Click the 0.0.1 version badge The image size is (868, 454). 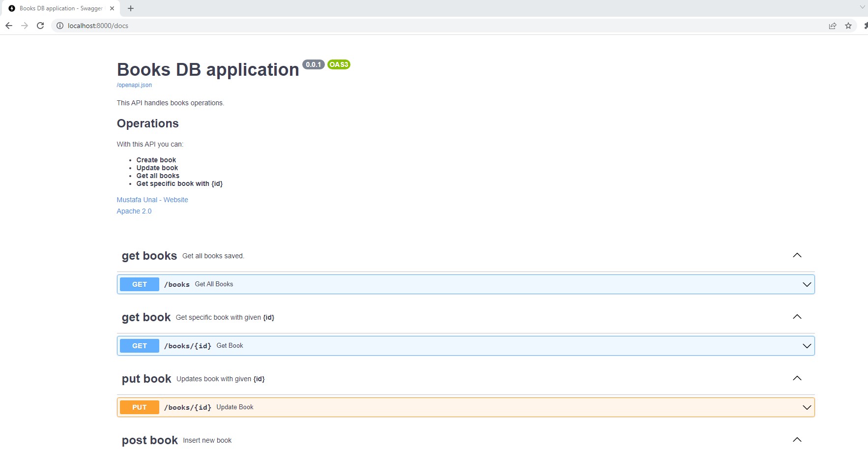tap(313, 64)
